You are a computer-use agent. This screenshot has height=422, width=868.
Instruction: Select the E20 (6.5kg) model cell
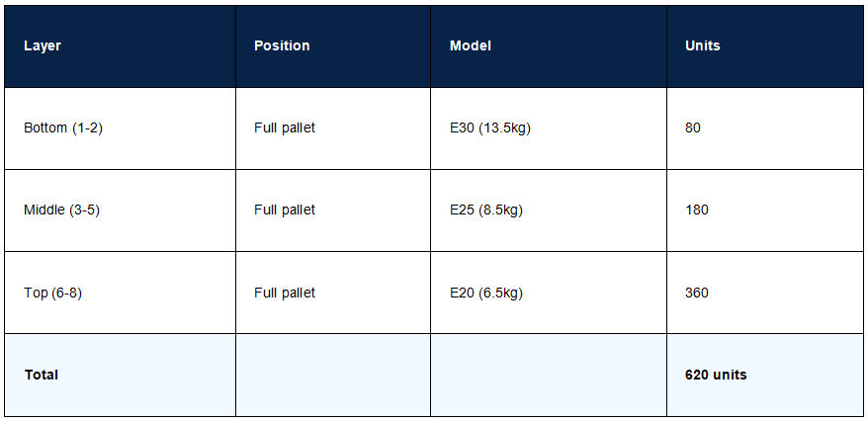[549, 293]
